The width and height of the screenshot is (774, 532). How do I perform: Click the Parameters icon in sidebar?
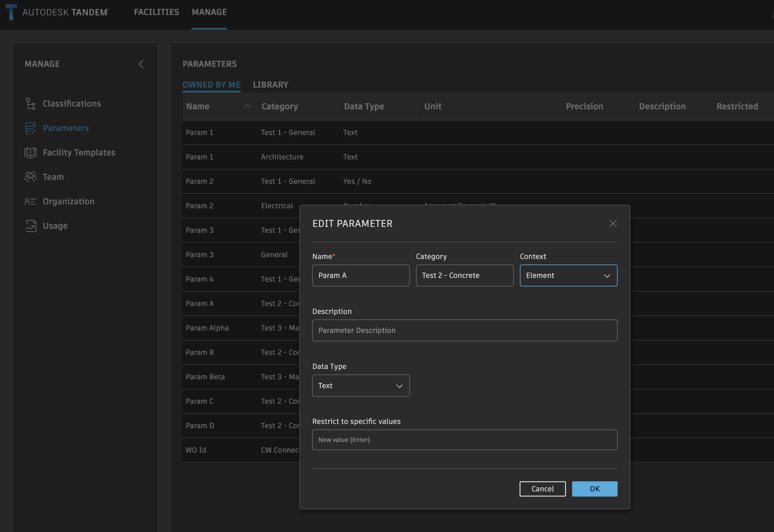pos(30,128)
